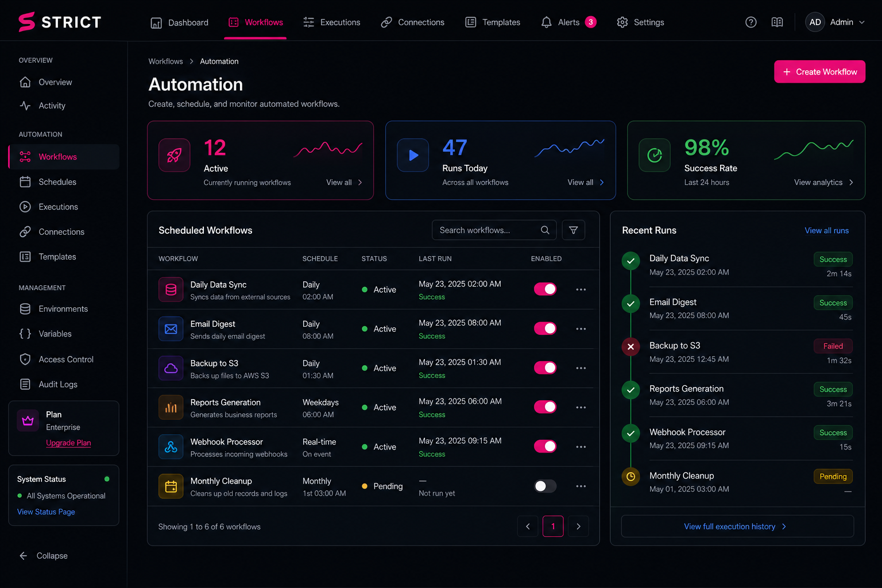This screenshot has width=882, height=588.
Task: Click the Plan crown icon
Action: coord(28,421)
